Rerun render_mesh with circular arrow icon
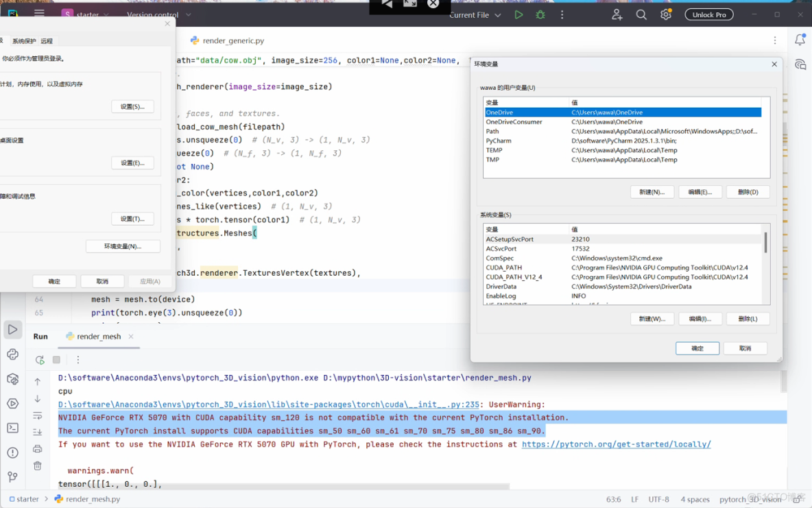 coord(39,359)
